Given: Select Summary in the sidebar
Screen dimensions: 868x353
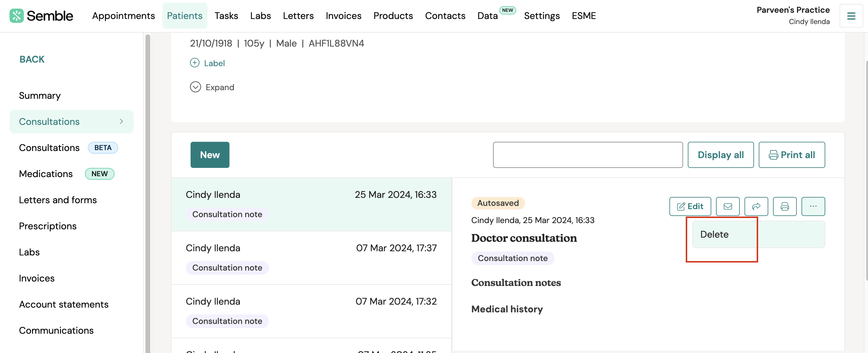Looking at the screenshot, I should point(40,95).
